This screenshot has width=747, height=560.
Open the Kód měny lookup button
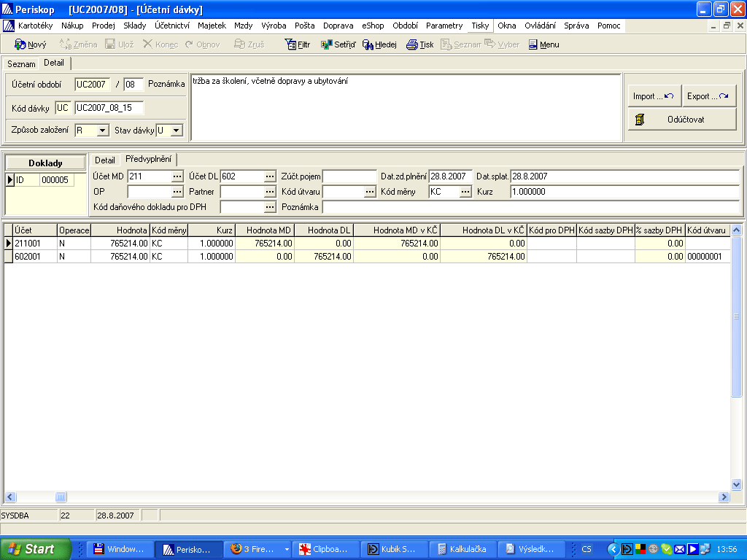(x=465, y=192)
